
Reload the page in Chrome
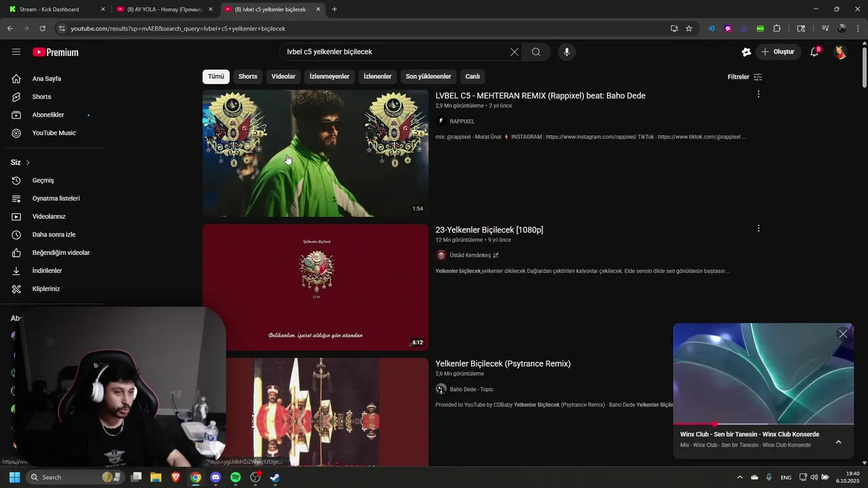click(42, 28)
